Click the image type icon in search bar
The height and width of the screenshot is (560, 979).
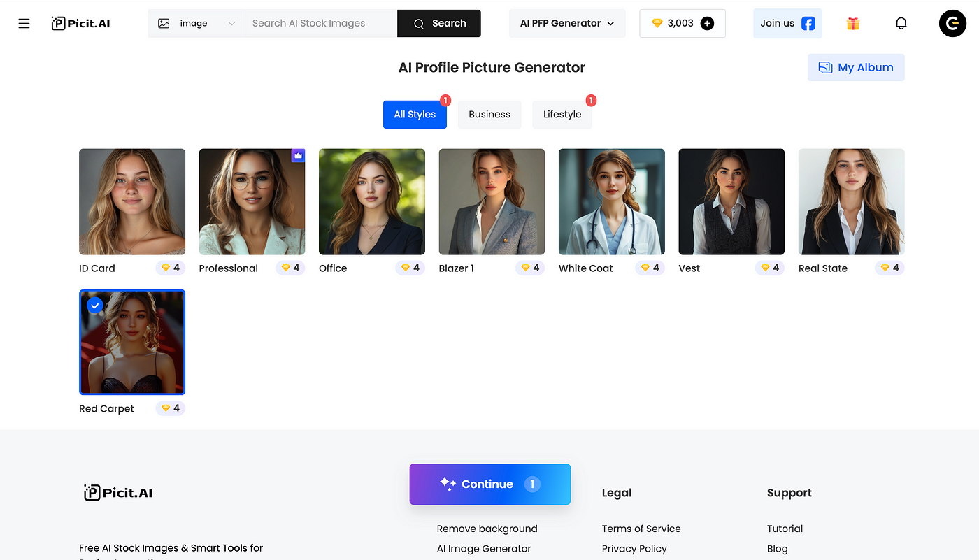coord(164,23)
